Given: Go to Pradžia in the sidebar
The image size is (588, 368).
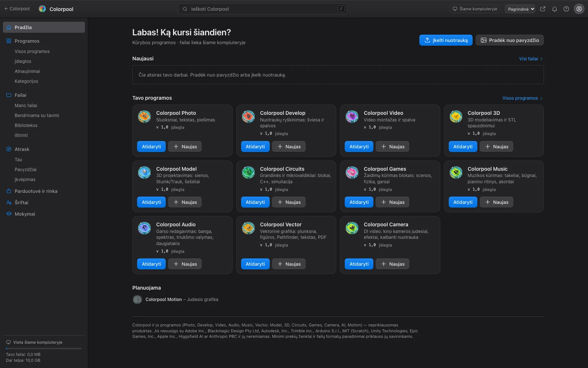Looking at the screenshot, I should tap(44, 27).
